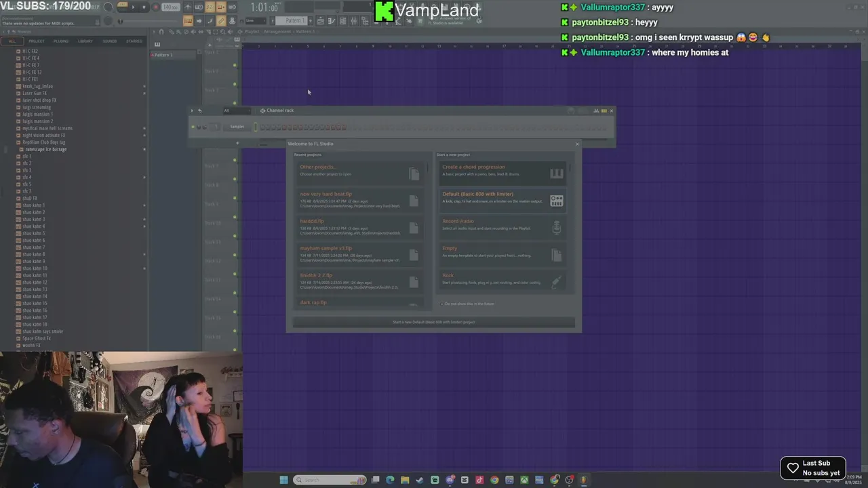Choose Create a chord progression template
868x488 pixels.
pyautogui.click(x=502, y=174)
